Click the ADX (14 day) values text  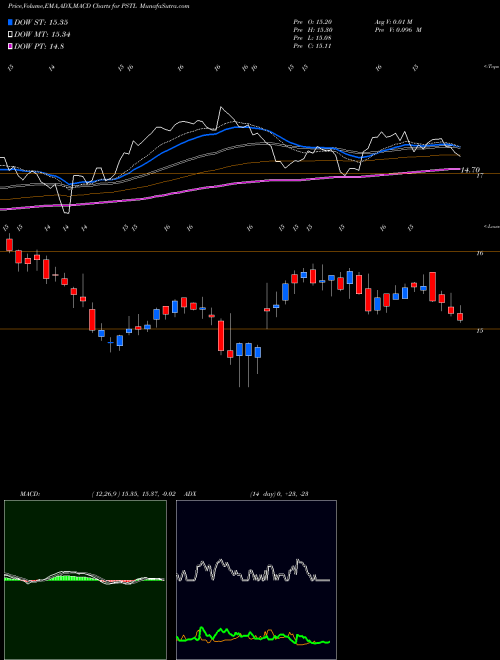pyautogui.click(x=279, y=494)
